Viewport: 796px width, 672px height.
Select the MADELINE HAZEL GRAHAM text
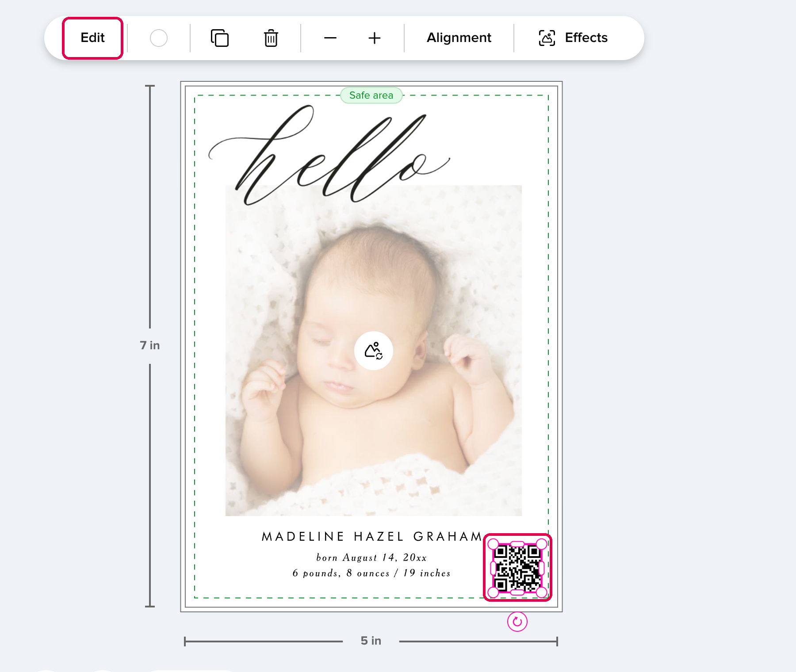[371, 537]
